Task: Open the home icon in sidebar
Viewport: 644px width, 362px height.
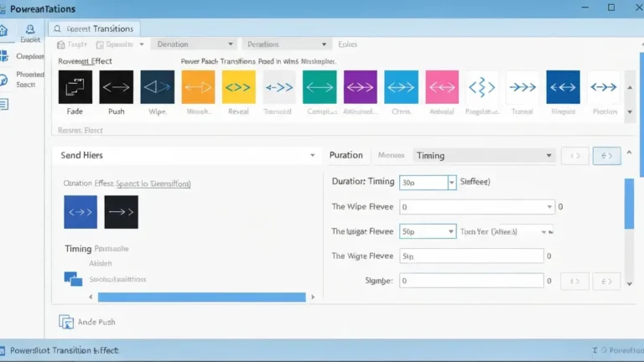Action: [x=4, y=30]
